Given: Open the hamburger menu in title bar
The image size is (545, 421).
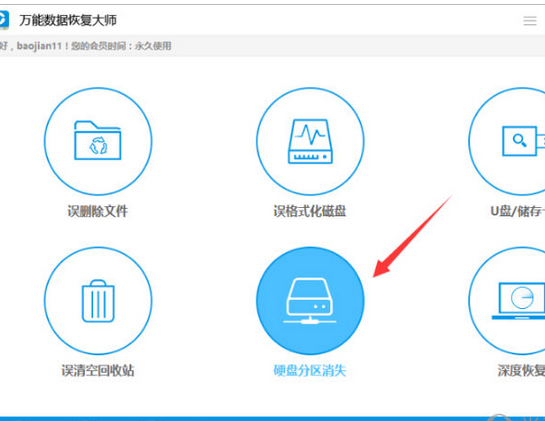Looking at the screenshot, I should (x=530, y=21).
